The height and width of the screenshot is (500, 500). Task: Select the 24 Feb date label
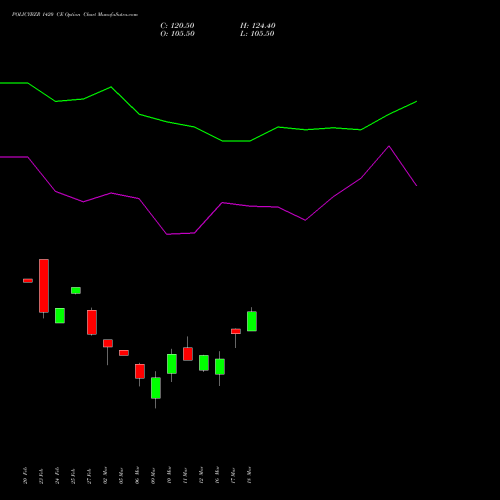(58, 476)
